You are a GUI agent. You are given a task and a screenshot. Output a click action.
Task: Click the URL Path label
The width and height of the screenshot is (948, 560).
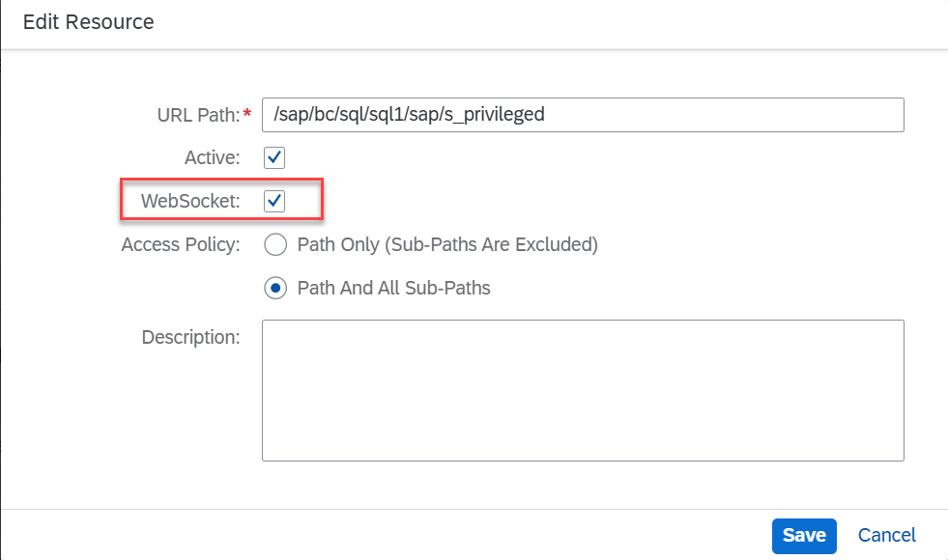(199, 115)
